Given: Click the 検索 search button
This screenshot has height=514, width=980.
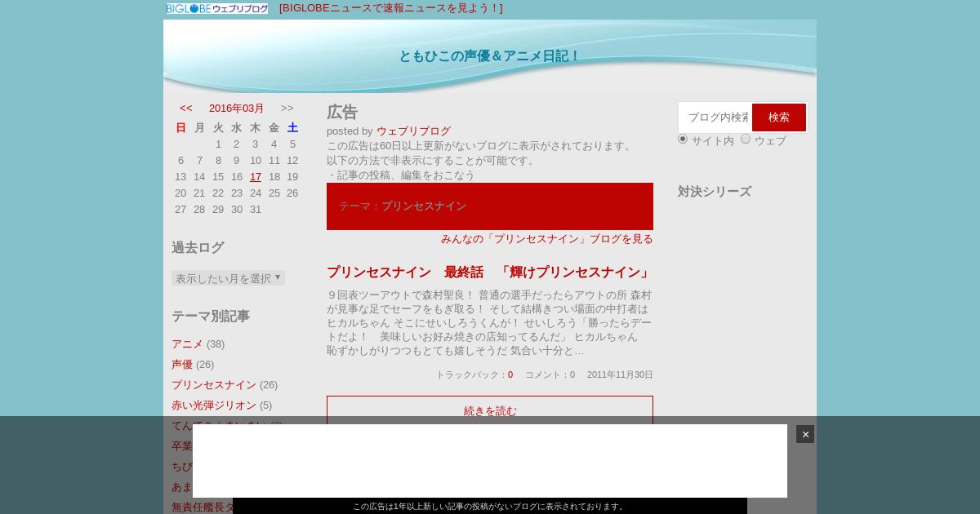Looking at the screenshot, I should [x=779, y=117].
